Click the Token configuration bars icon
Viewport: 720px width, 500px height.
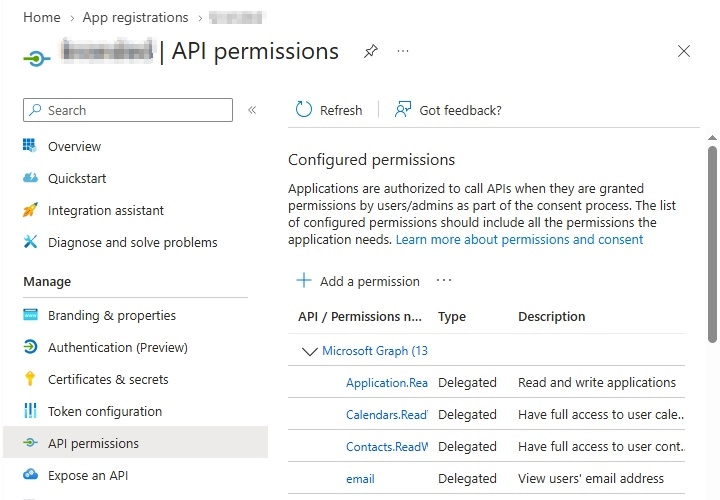(x=30, y=410)
